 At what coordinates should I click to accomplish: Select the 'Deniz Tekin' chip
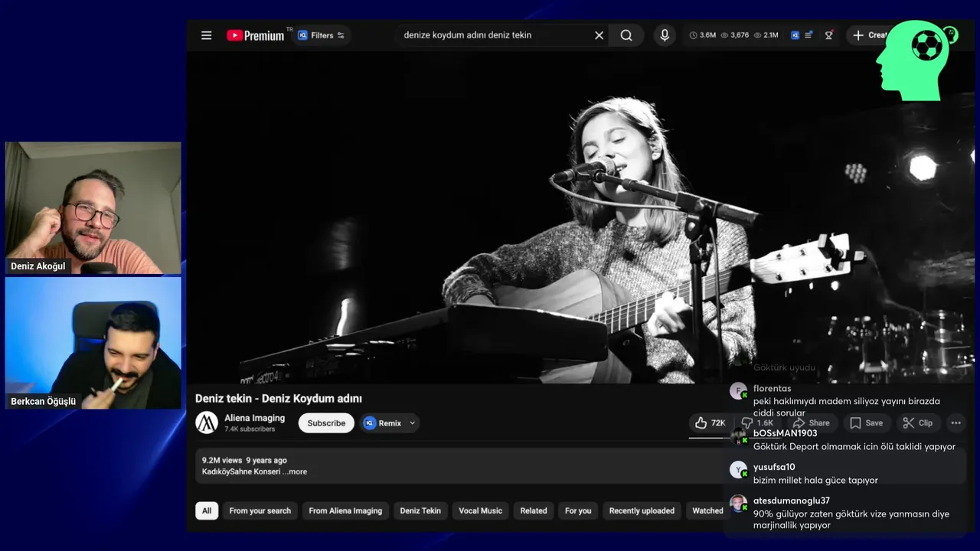coord(420,510)
